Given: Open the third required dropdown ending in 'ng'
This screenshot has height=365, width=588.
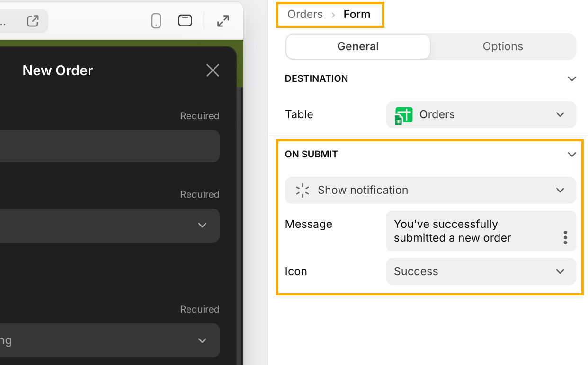Looking at the screenshot, I should tap(110, 340).
